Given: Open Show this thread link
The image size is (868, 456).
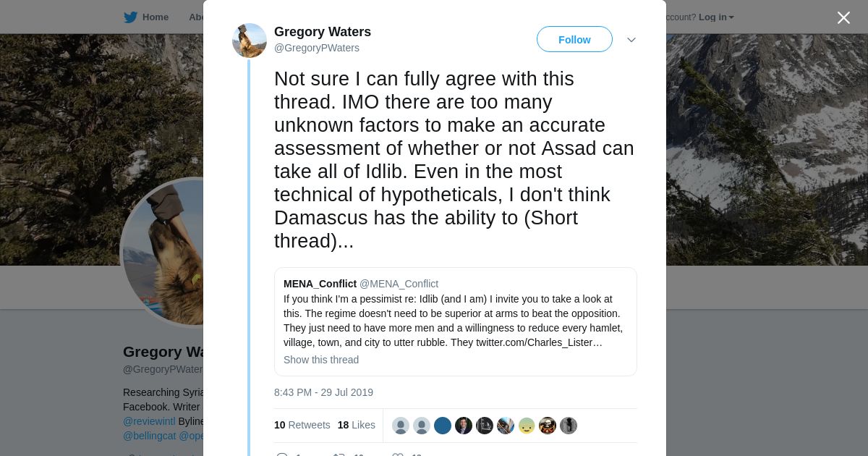Looking at the screenshot, I should tap(321, 360).
